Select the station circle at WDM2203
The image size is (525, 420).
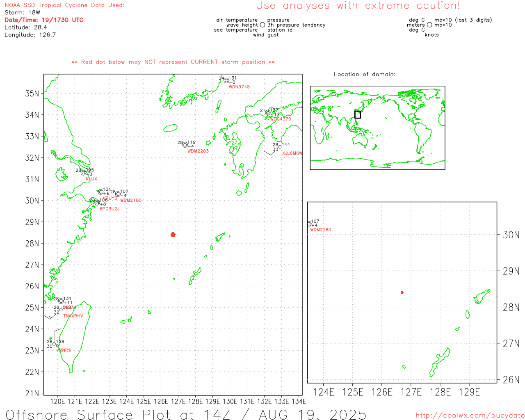point(185,145)
